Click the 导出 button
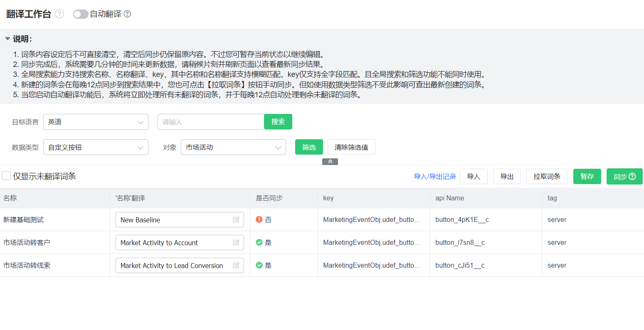The width and height of the screenshot is (644, 330). pyautogui.click(x=507, y=177)
